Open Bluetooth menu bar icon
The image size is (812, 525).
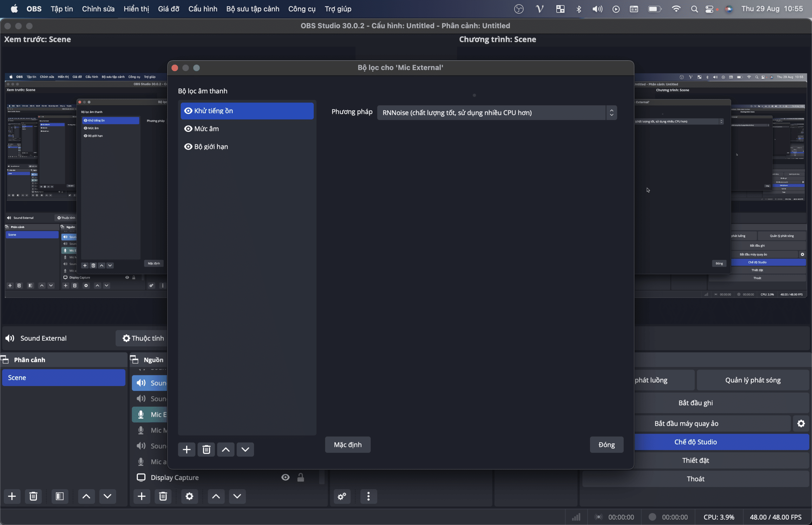(x=579, y=9)
